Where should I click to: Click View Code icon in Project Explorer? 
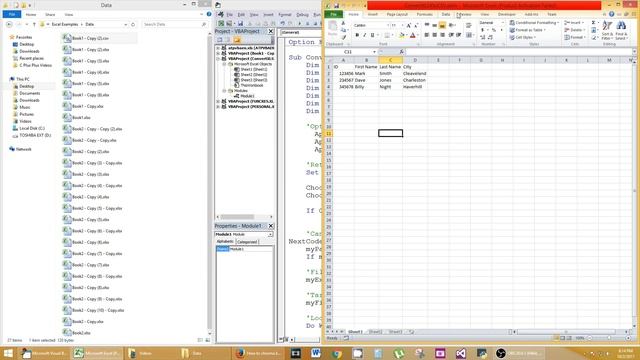pyautogui.click(x=220, y=40)
